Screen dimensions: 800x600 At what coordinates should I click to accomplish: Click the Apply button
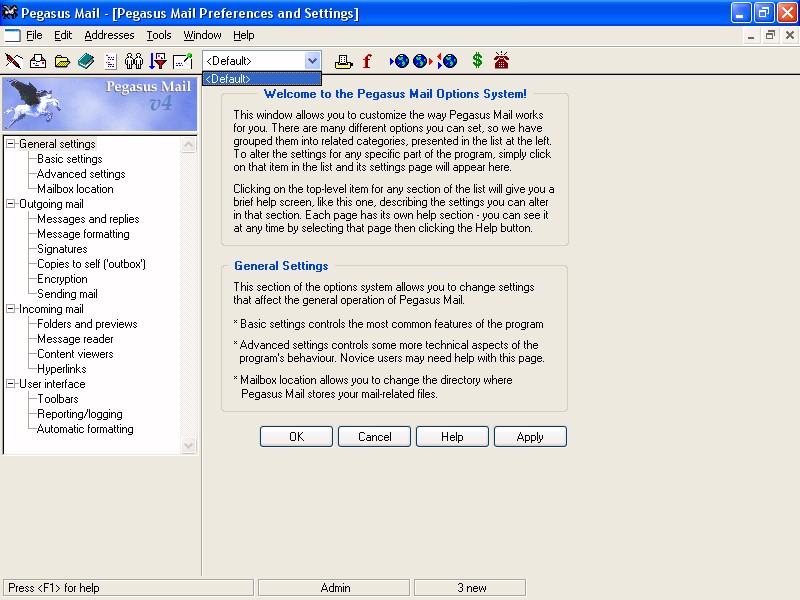coord(530,437)
